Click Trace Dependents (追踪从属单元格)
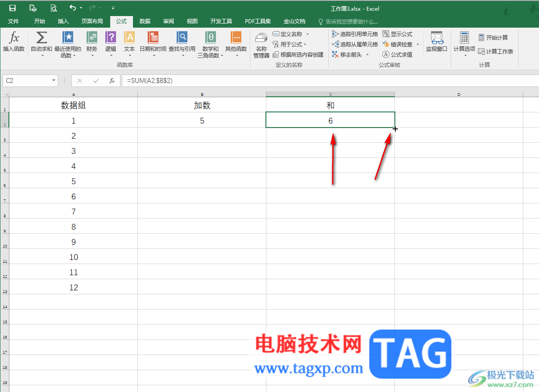 pyautogui.click(x=355, y=44)
